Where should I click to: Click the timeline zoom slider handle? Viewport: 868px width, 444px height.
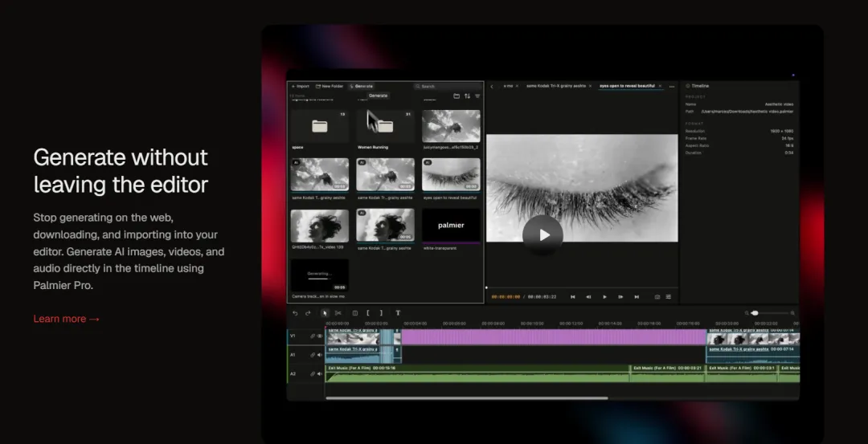point(755,313)
